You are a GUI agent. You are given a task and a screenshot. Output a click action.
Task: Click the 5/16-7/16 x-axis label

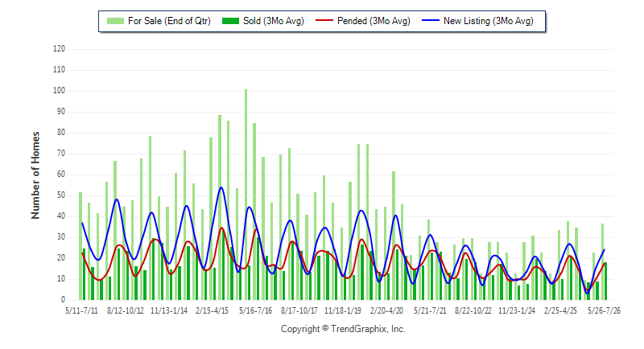pos(255,310)
